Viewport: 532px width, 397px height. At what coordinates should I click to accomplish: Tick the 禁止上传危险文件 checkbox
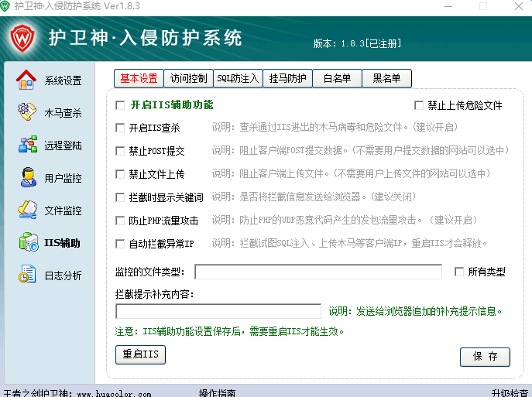click(x=420, y=105)
